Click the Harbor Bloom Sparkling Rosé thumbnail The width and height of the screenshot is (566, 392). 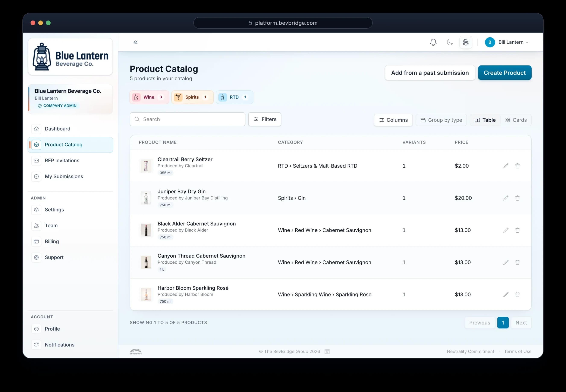[x=146, y=294]
